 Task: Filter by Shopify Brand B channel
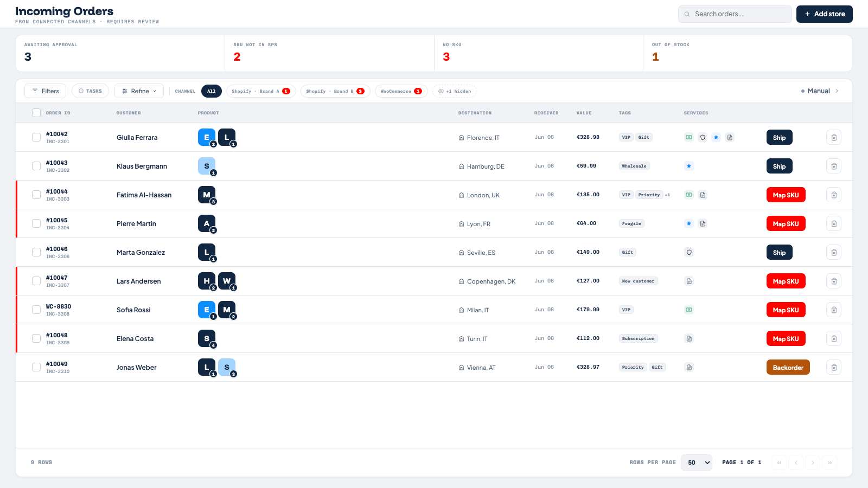(x=335, y=91)
